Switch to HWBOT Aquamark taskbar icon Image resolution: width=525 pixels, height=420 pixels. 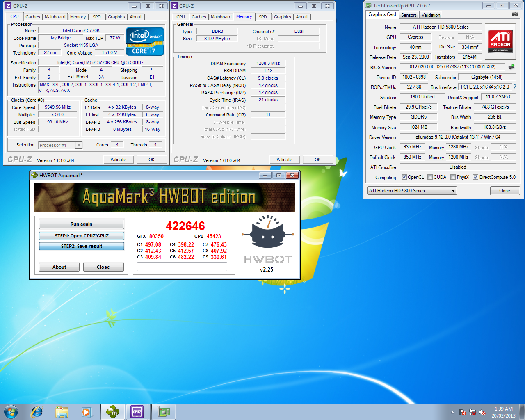[113, 412]
